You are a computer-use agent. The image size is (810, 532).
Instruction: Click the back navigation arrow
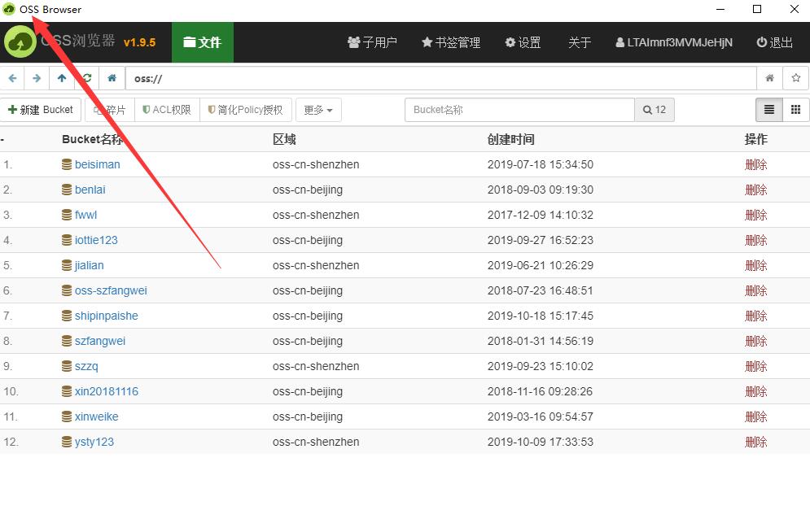12,79
